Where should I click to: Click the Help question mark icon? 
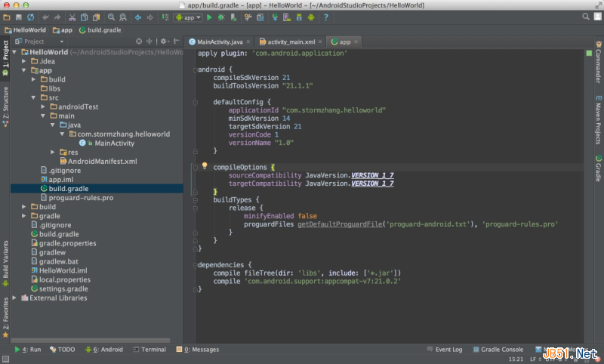(325, 17)
